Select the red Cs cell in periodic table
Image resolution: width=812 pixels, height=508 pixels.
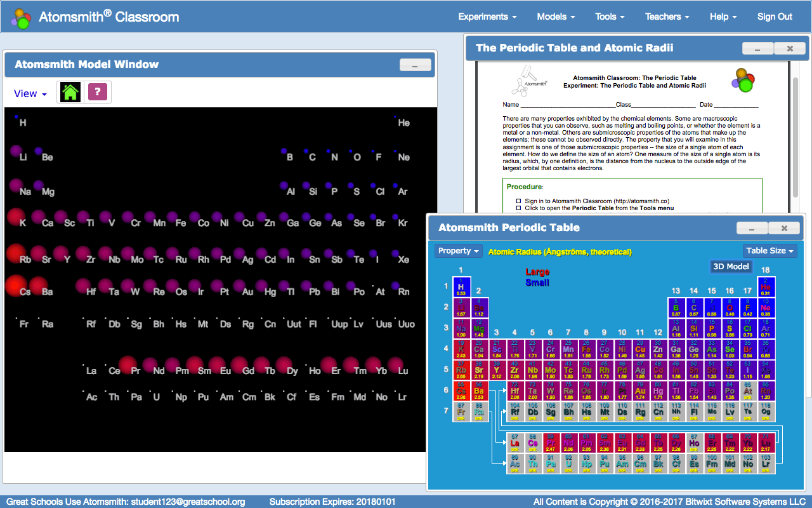point(461,390)
